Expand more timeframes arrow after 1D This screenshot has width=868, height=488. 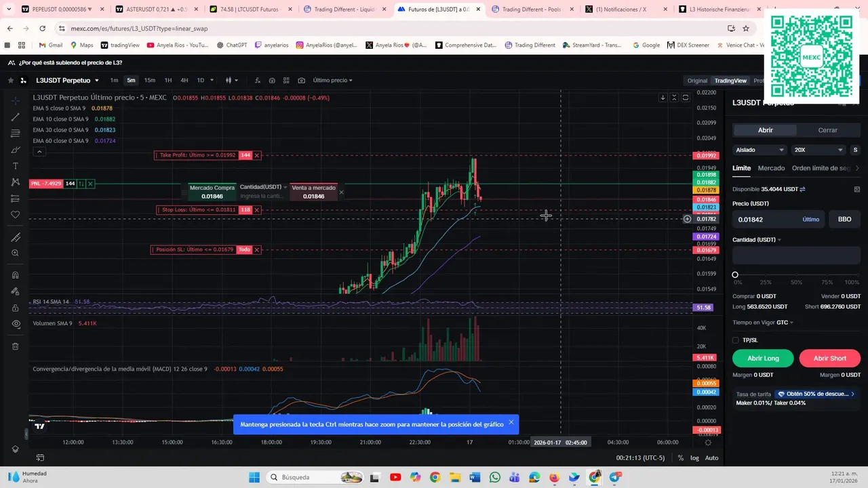pos(212,80)
